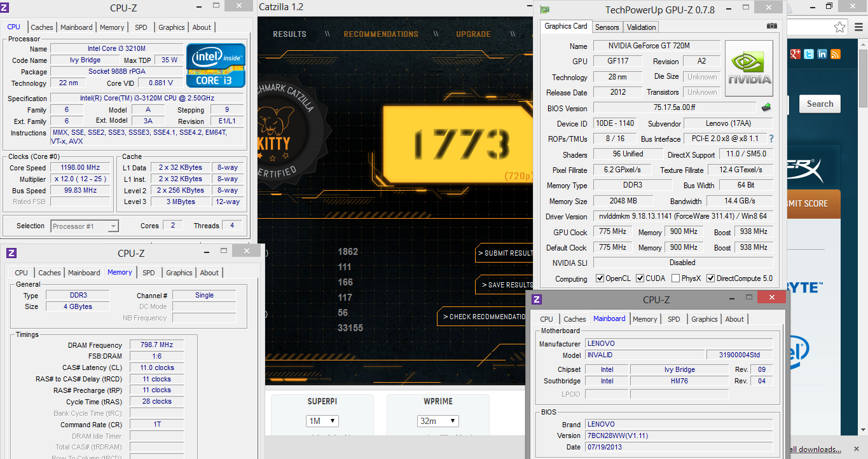The height and width of the screenshot is (459, 868).
Task: Click the Manufacturer field LENOVO in Mainboard window
Action: click(679, 343)
